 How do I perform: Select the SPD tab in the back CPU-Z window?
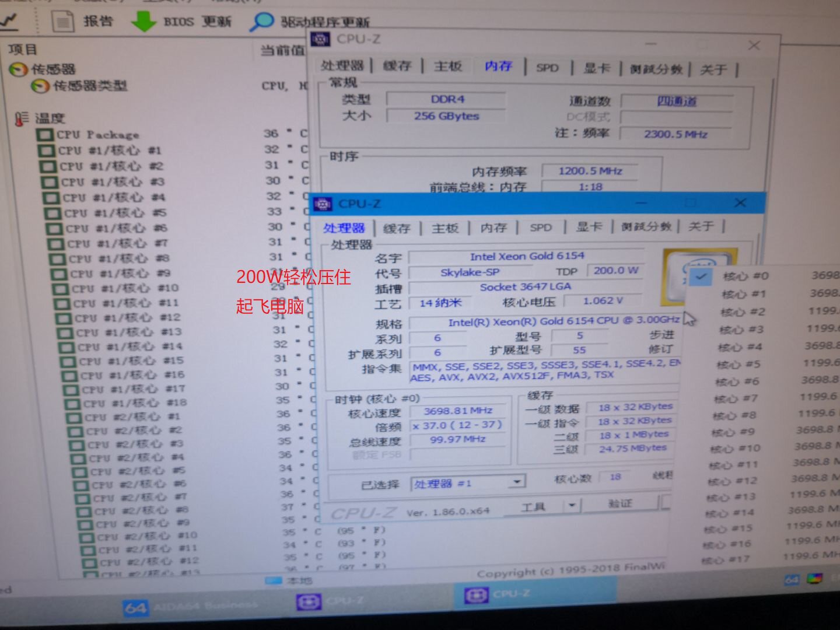point(547,68)
